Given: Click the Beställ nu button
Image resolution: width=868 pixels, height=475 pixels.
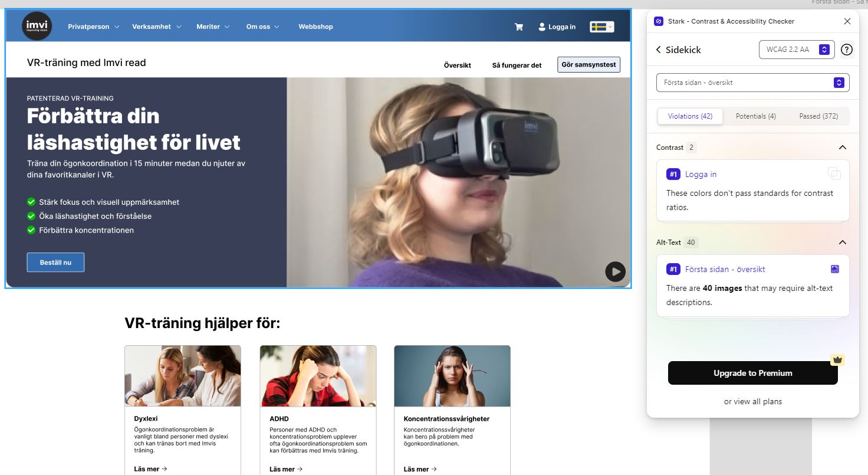Looking at the screenshot, I should (x=55, y=262).
